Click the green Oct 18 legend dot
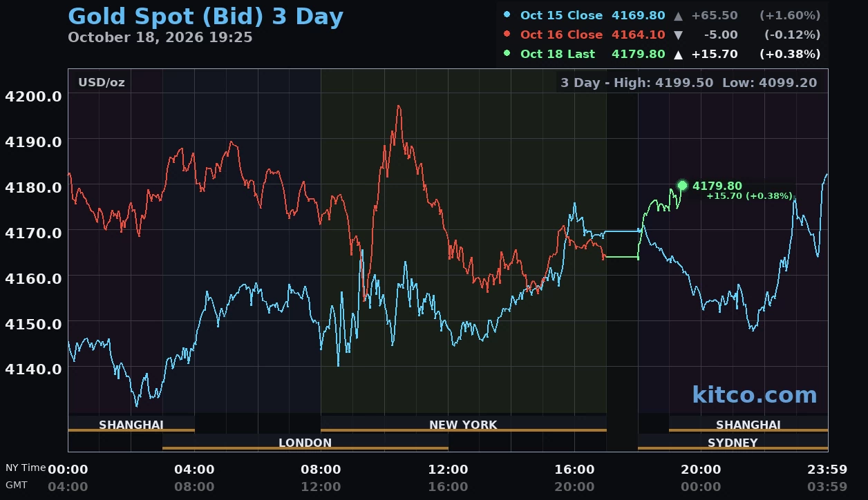The height and width of the screenshot is (500, 868). coord(507,53)
